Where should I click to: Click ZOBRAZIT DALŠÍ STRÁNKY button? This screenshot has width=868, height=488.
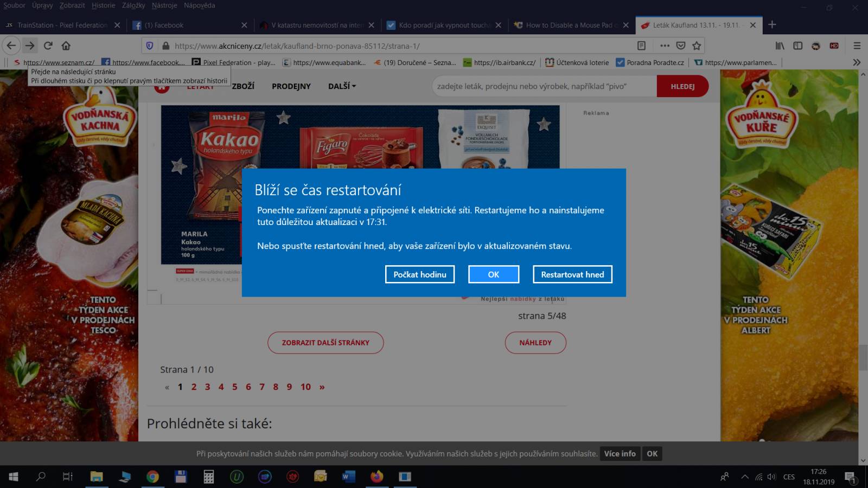325,343
